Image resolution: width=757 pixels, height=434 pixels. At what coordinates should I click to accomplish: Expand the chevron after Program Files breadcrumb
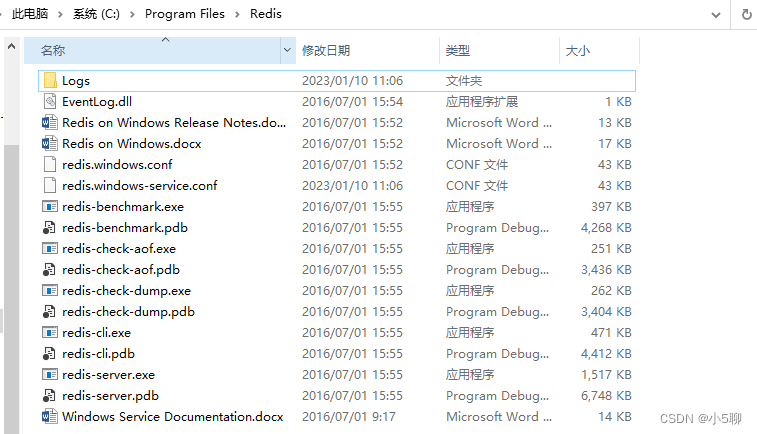tap(235, 15)
